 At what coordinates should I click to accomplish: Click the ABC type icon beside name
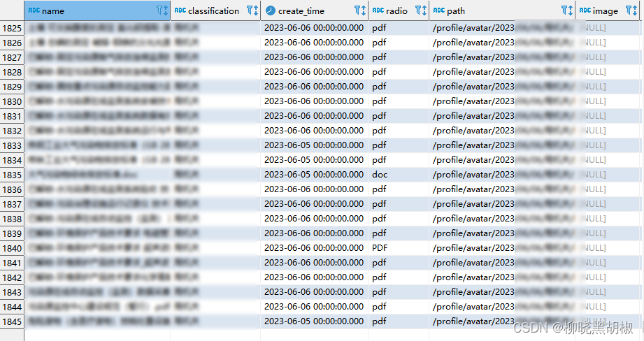[34, 10]
